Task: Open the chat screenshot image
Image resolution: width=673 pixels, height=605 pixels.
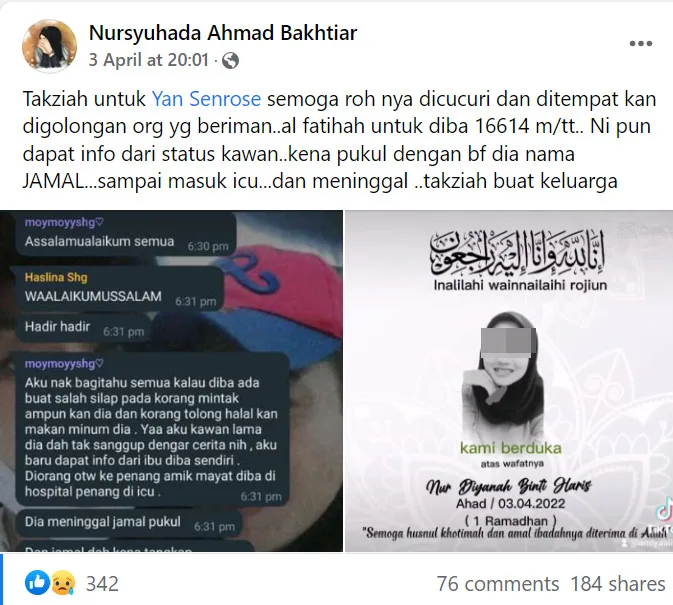Action: click(171, 381)
